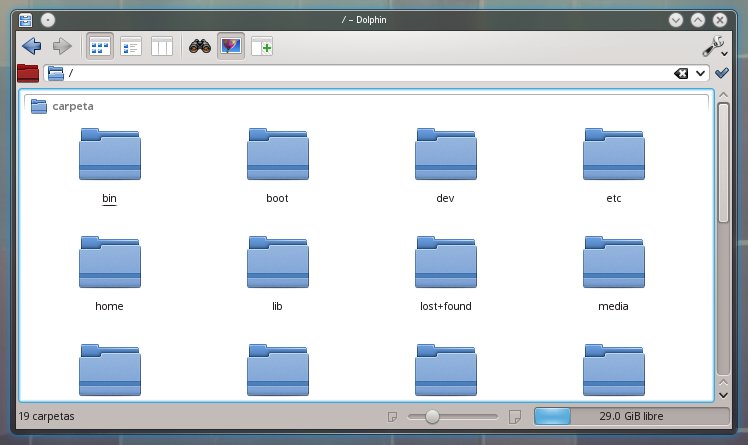The width and height of the screenshot is (748, 445).
Task: Click the scrollbar bottom down arrow
Action: tap(723, 395)
